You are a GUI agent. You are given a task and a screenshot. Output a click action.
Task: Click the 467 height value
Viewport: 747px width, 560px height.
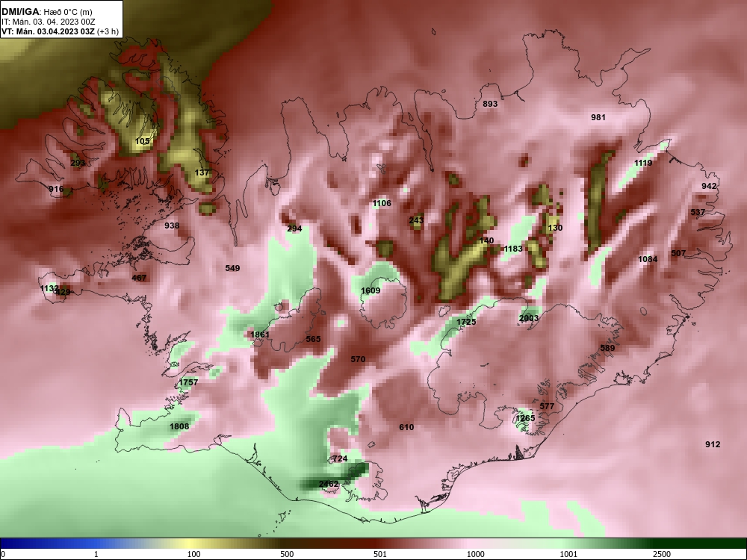click(x=139, y=278)
